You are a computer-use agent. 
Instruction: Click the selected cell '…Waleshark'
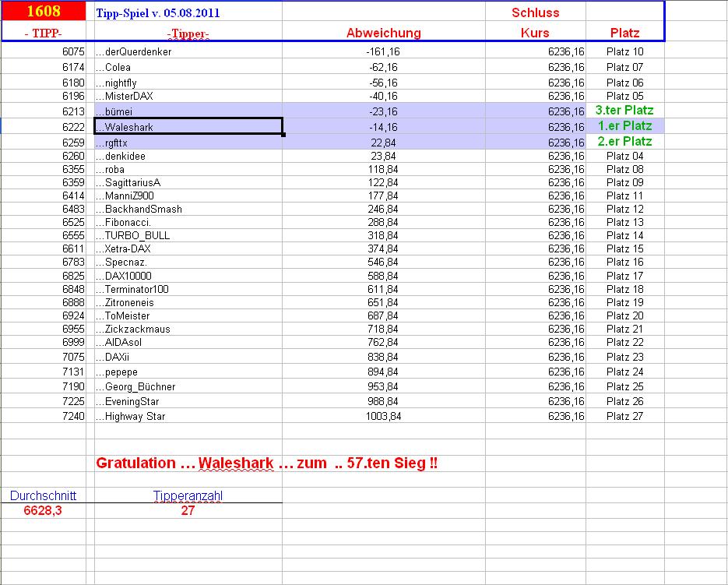click(188, 126)
